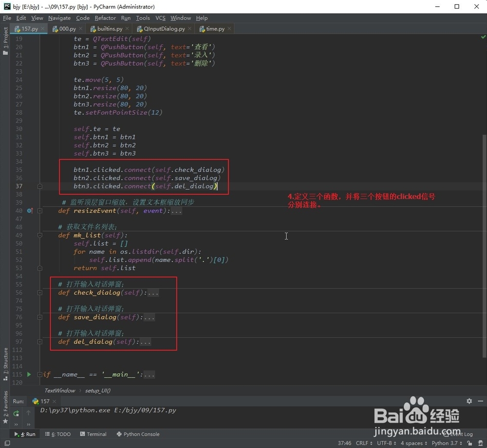Toggle the 2: Favorites sidebar panel
Image resolution: width=487 pixels, height=448 pixels.
[5, 406]
